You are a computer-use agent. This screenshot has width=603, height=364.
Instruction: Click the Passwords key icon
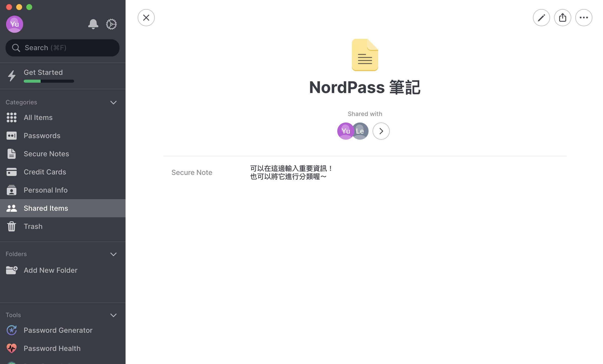(12, 136)
